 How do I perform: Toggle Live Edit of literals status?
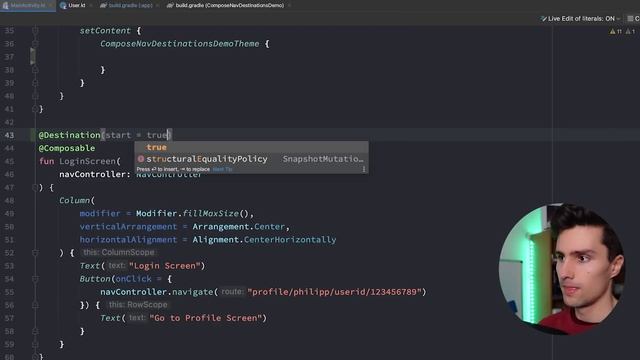point(581,18)
